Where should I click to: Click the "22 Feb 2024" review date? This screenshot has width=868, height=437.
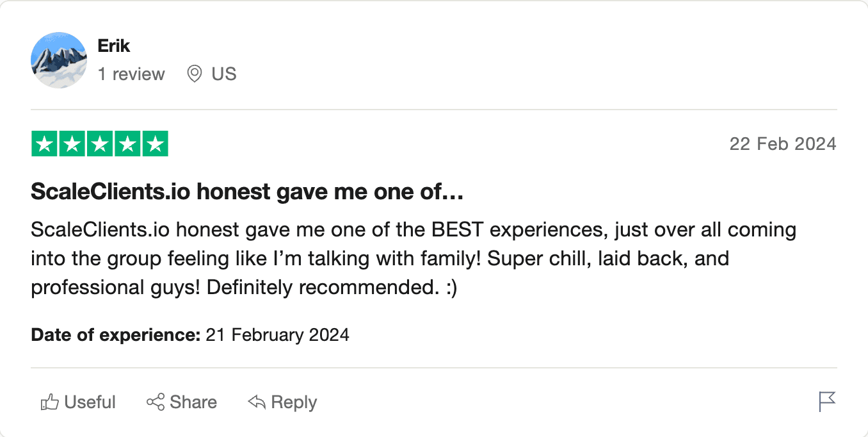click(782, 144)
